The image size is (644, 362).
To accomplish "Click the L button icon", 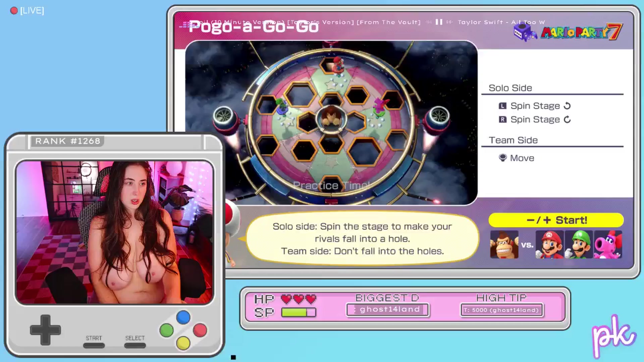I will point(502,106).
